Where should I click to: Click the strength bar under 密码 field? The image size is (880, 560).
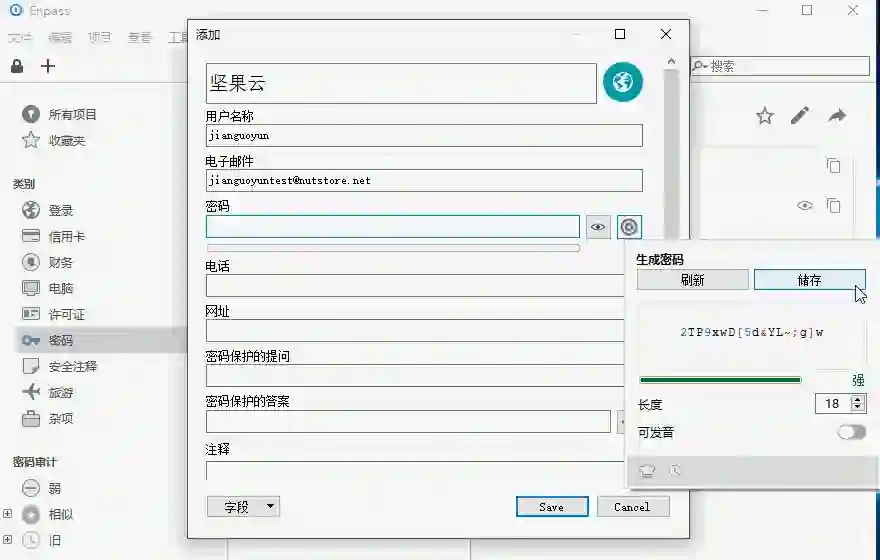click(x=393, y=247)
